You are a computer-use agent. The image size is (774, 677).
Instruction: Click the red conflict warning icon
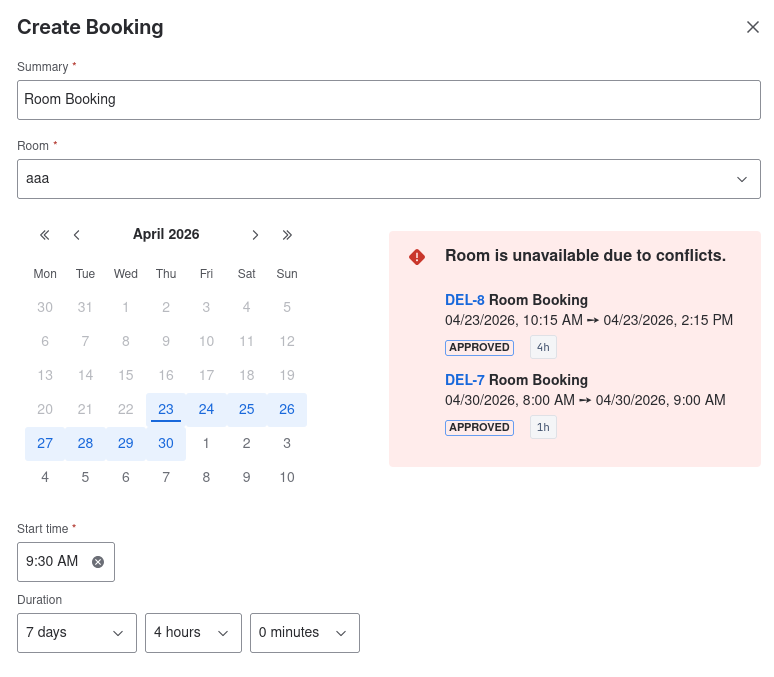pyautogui.click(x=417, y=257)
